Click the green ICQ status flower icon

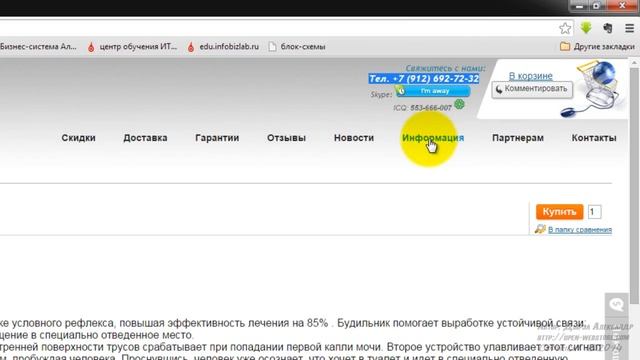coord(459,104)
